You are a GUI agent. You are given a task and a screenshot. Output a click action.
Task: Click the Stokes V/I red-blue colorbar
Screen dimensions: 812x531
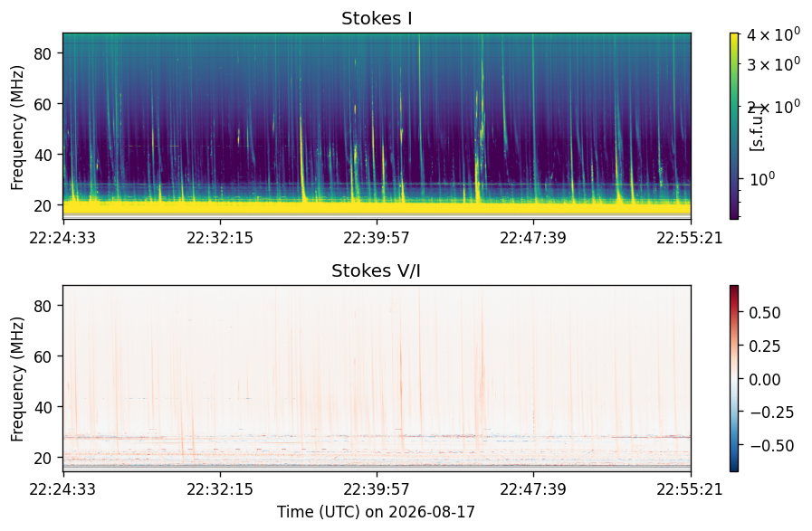tap(734, 378)
